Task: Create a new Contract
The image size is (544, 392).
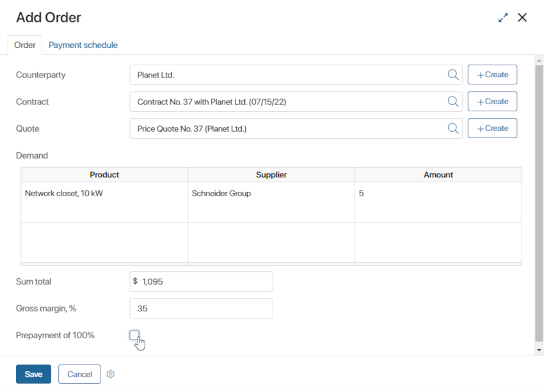Action: (x=492, y=102)
